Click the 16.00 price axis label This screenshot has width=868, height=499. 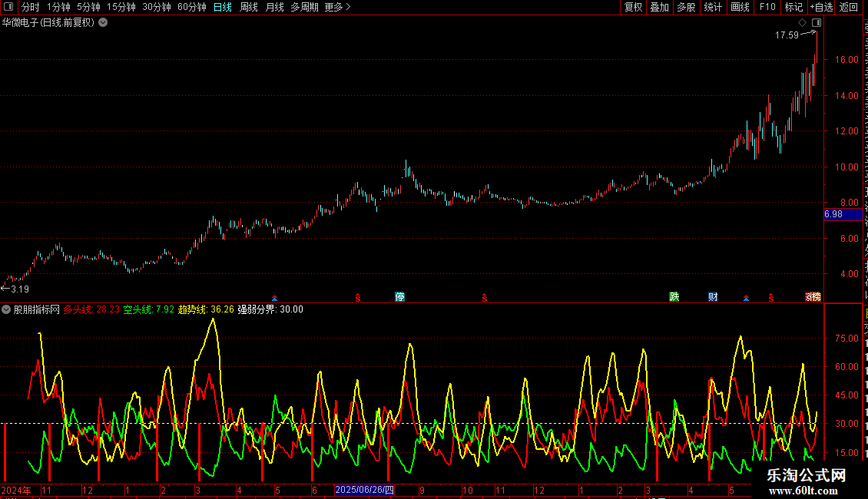(847, 60)
